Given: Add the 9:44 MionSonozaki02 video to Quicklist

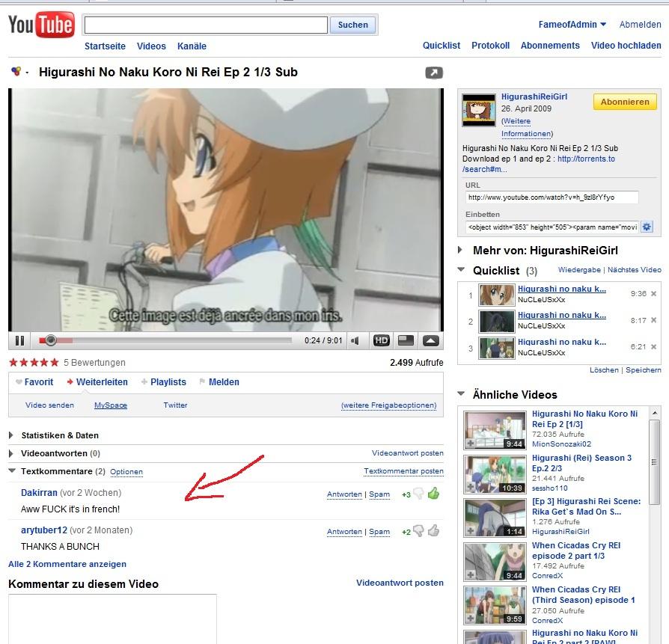Looking at the screenshot, I should tap(471, 444).
